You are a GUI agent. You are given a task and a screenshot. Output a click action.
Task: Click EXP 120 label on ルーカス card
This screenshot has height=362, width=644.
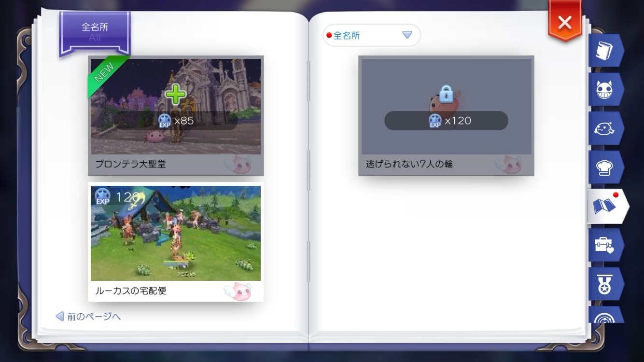tap(117, 196)
